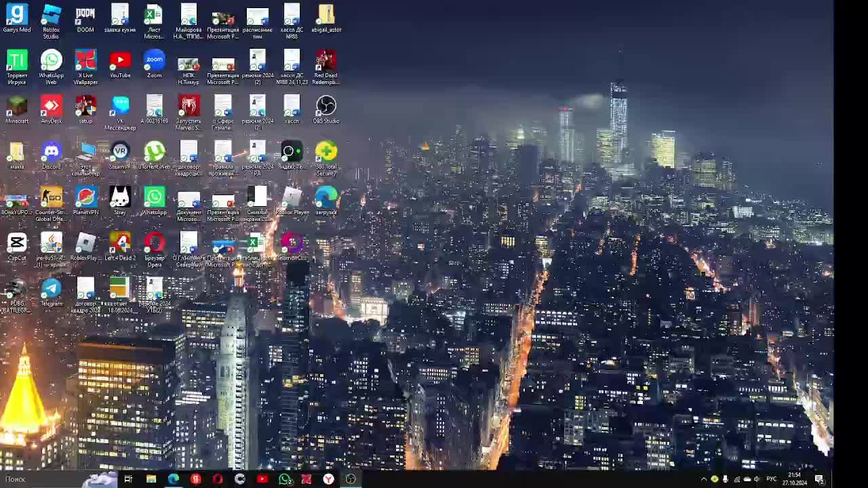
Task: Open WhatsApp from the taskbar
Action: coord(285,479)
